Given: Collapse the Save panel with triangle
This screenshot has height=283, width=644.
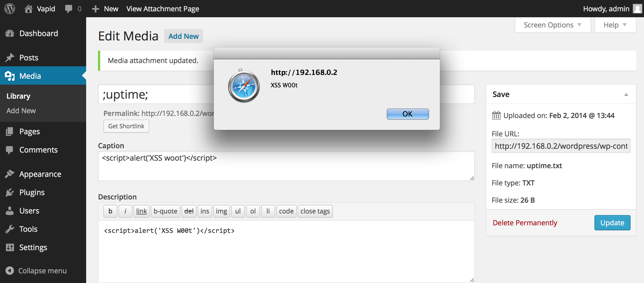Looking at the screenshot, I should click(626, 94).
